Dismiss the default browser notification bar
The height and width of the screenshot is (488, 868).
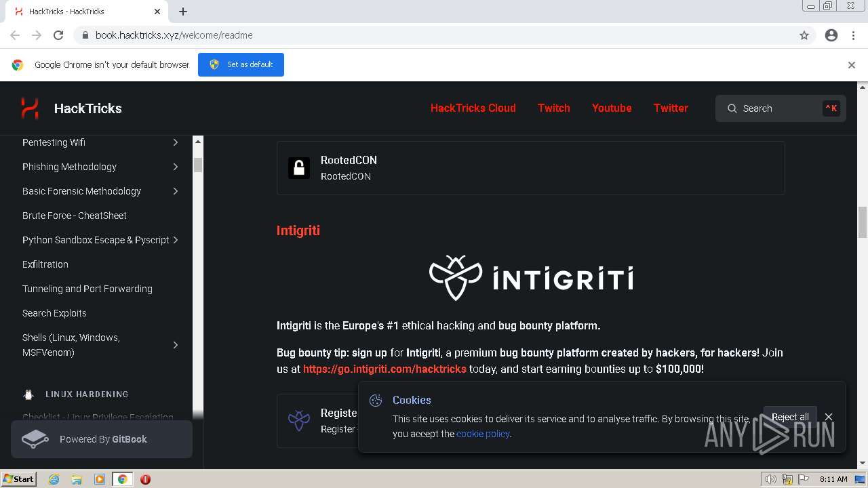click(x=852, y=65)
